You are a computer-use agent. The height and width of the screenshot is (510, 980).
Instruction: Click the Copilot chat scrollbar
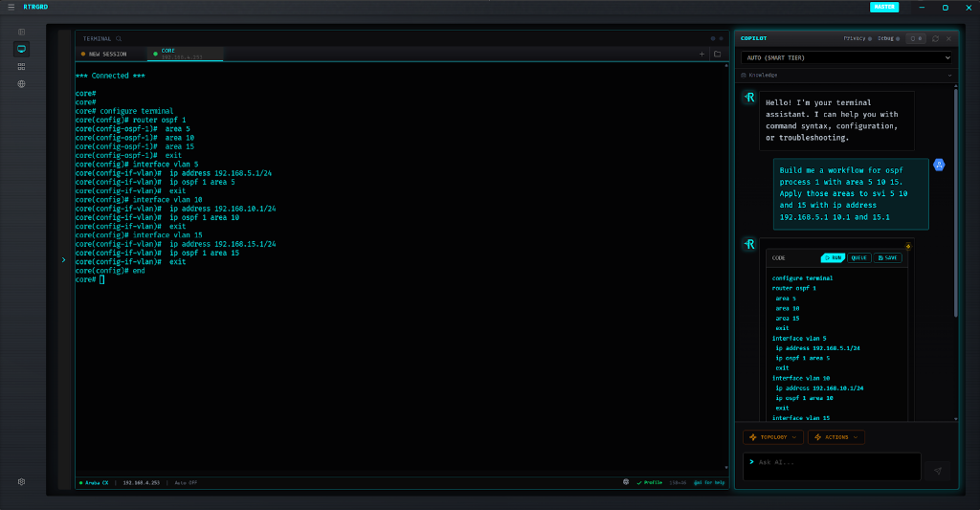(956, 203)
